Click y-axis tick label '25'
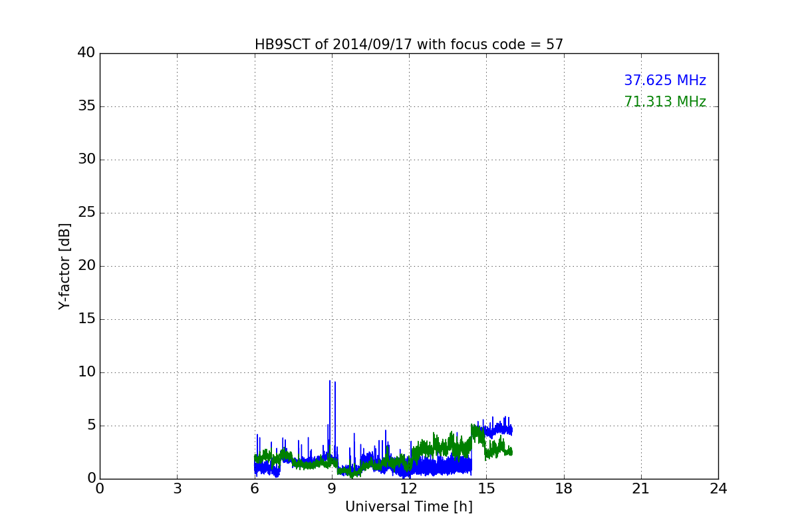The image size is (798, 532). pyautogui.click(x=86, y=213)
